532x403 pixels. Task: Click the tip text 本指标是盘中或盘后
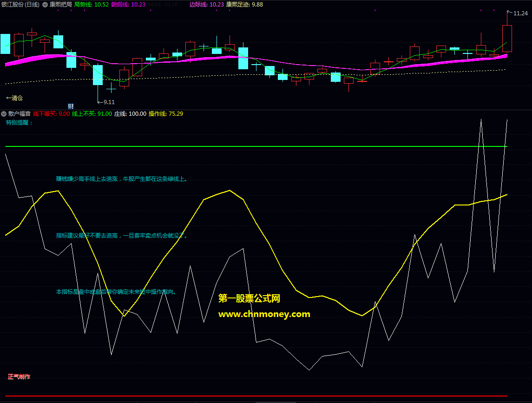[x=116, y=291]
